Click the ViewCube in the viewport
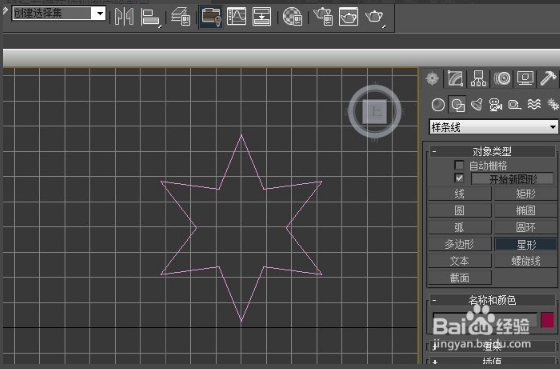The width and height of the screenshot is (560, 369). tap(375, 111)
